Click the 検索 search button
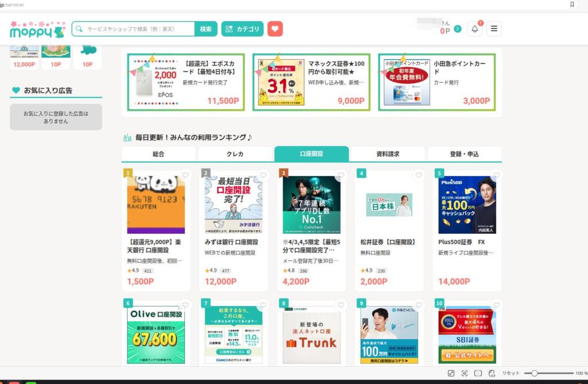Image resolution: width=588 pixels, height=384 pixels. [x=206, y=29]
